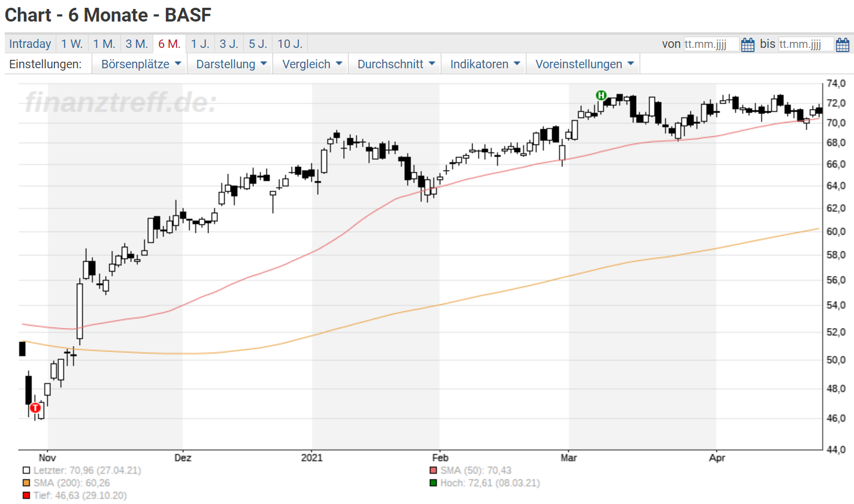This screenshot has width=854, height=504.
Task: Click the orange SMA (200) legend swatch
Action: tap(26, 483)
